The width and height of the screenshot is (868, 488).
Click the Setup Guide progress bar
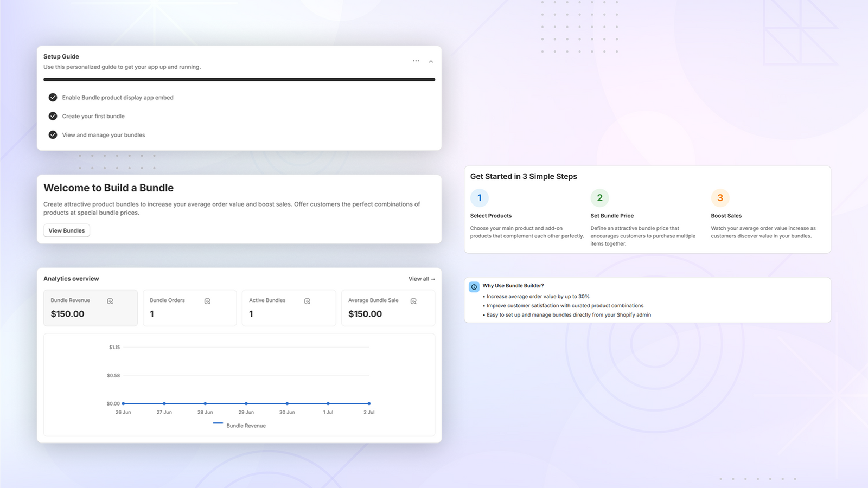click(x=239, y=79)
